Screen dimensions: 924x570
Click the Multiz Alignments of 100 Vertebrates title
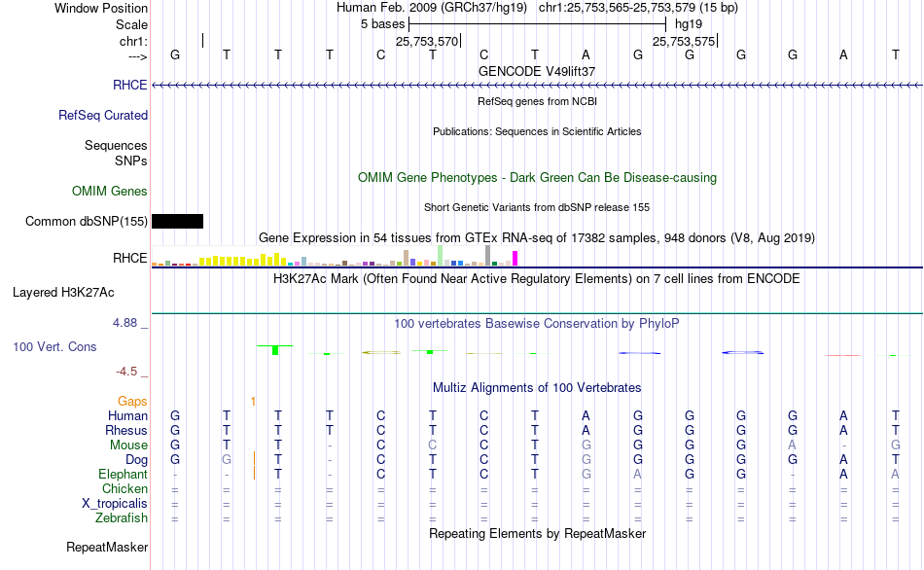537,388
